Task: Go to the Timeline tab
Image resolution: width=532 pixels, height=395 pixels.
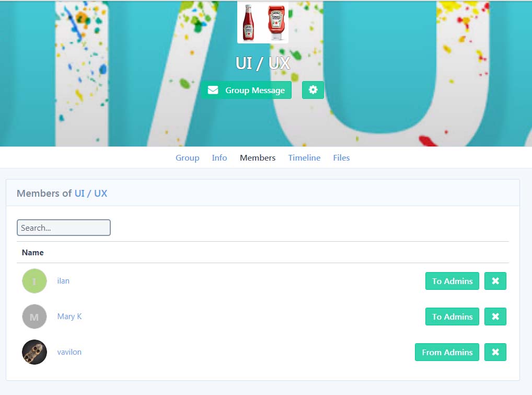Action: (x=304, y=158)
